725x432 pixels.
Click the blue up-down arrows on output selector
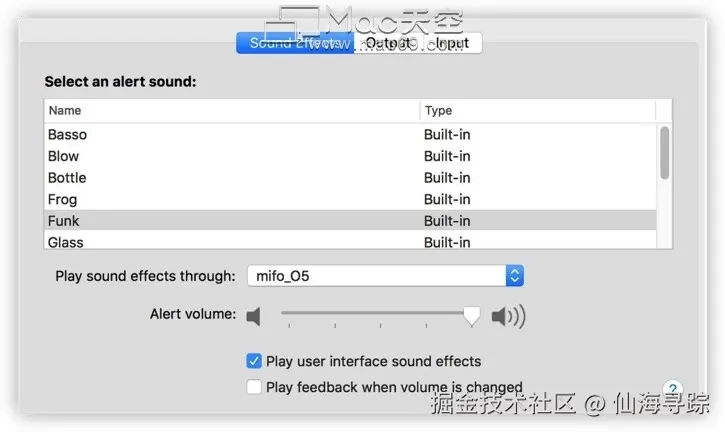[515, 276]
